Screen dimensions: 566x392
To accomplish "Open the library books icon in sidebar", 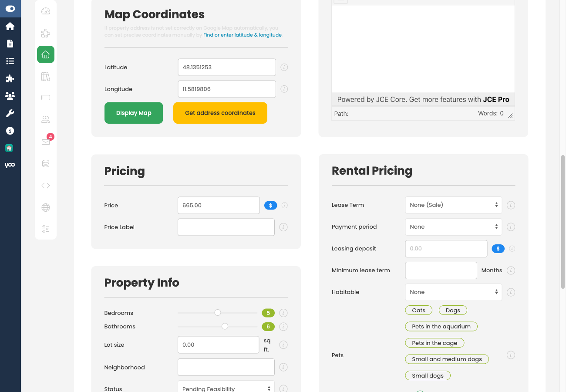I will coord(46,77).
